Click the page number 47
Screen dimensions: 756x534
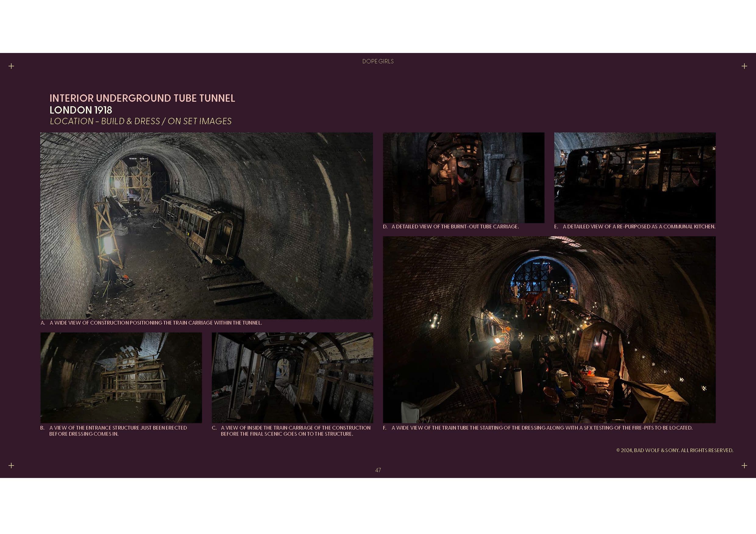pyautogui.click(x=378, y=470)
